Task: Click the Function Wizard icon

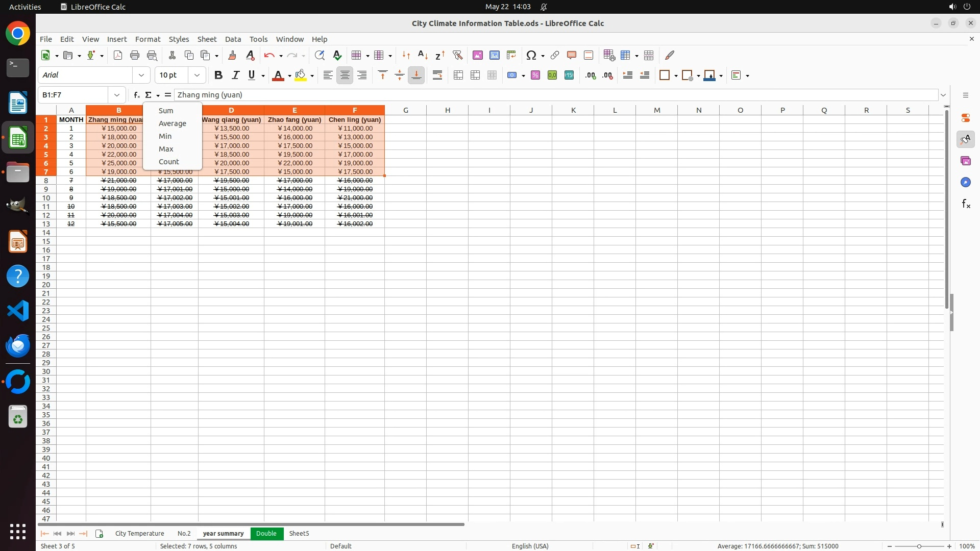Action: [x=136, y=95]
